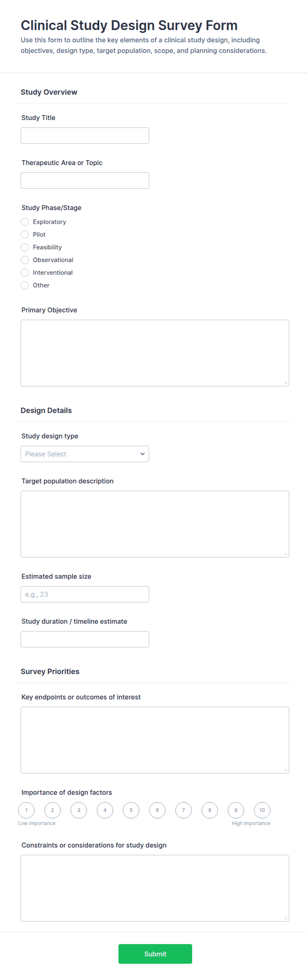Pick rating 7 on importance scale
Image resolution: width=307 pixels, height=980 pixels.
pyautogui.click(x=183, y=810)
